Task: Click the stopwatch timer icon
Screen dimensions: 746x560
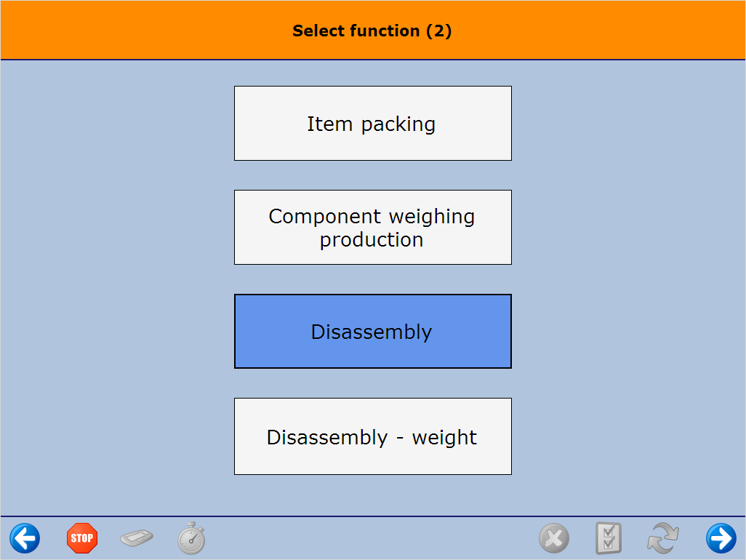Action: (191, 539)
